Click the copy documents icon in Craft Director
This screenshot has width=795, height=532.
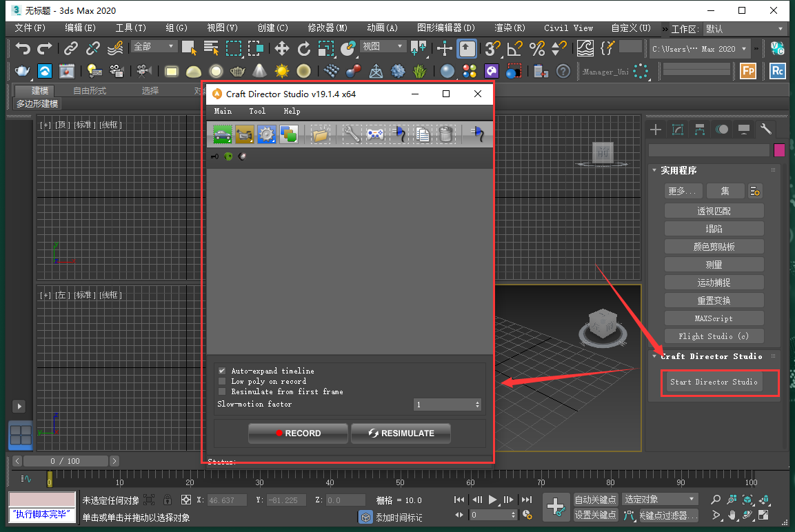(423, 134)
